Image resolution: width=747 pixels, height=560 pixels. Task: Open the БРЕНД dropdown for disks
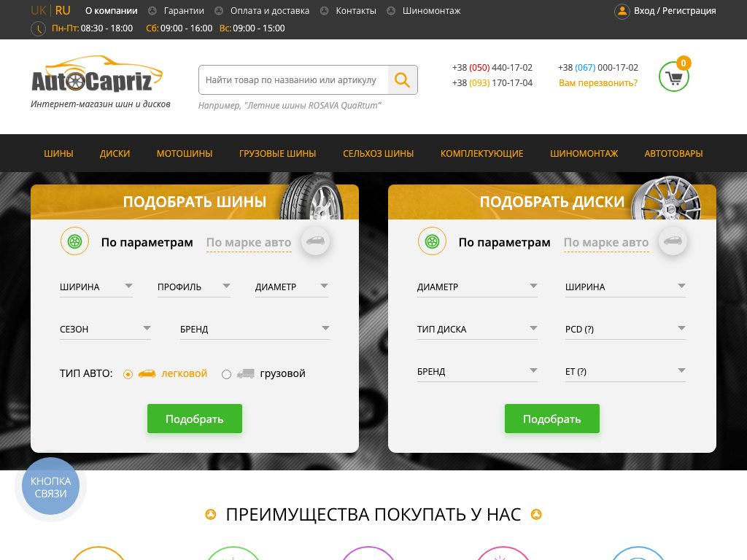pos(477,372)
